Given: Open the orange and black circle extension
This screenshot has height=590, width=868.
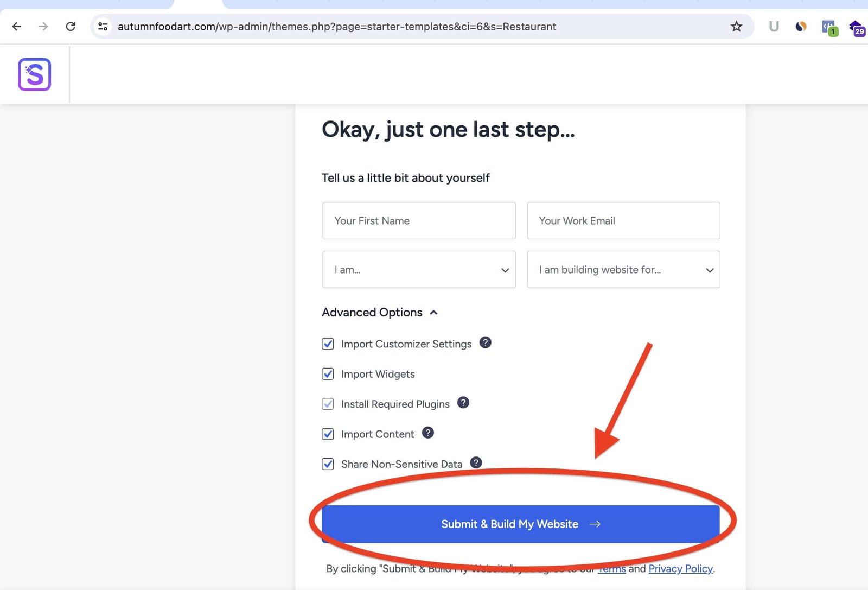Looking at the screenshot, I should [x=801, y=26].
